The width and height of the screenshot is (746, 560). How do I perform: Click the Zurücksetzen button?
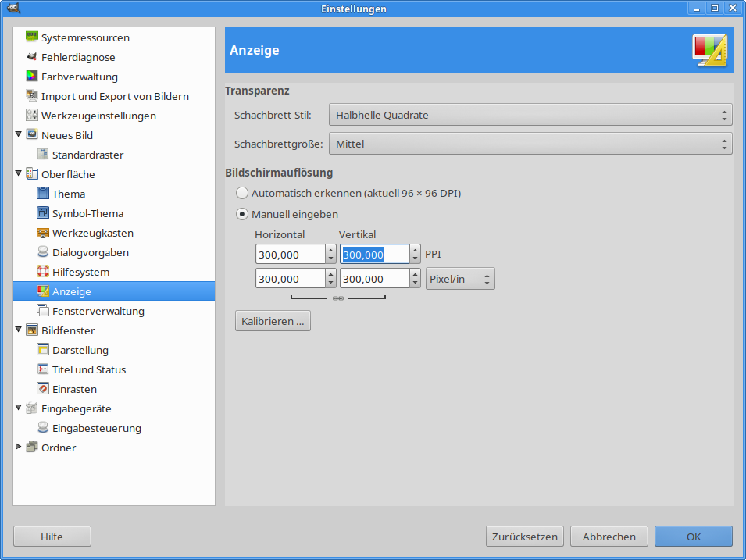[x=525, y=537]
